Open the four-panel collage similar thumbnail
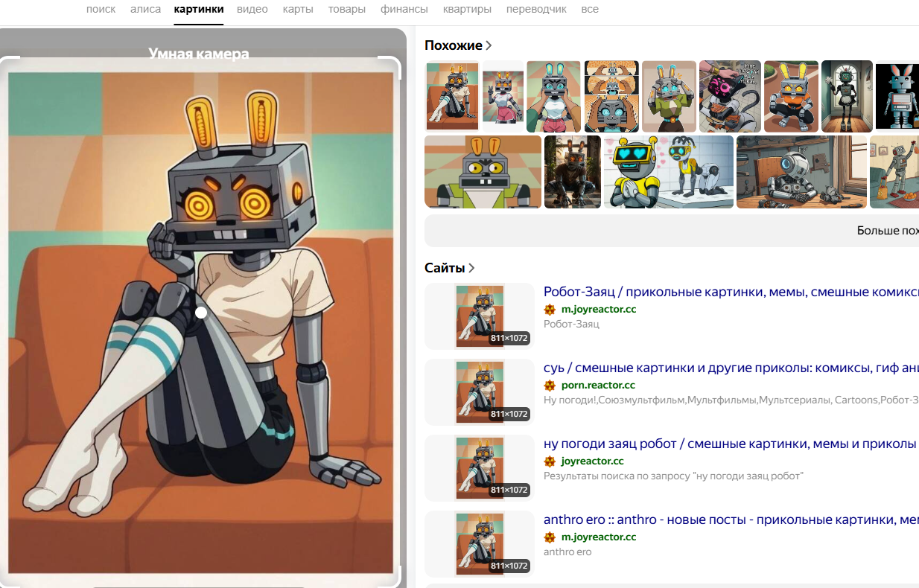This screenshot has height=588, width=919. [611, 97]
